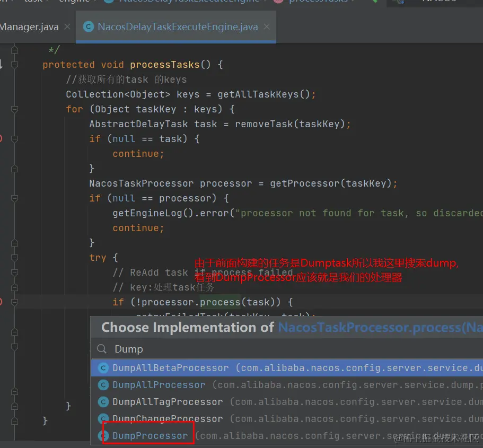Close the Manager.java tab
The width and height of the screenshot is (483, 448).
(67, 27)
